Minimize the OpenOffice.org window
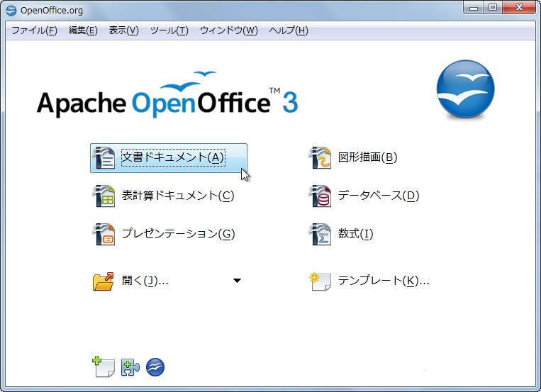 (x=474, y=8)
